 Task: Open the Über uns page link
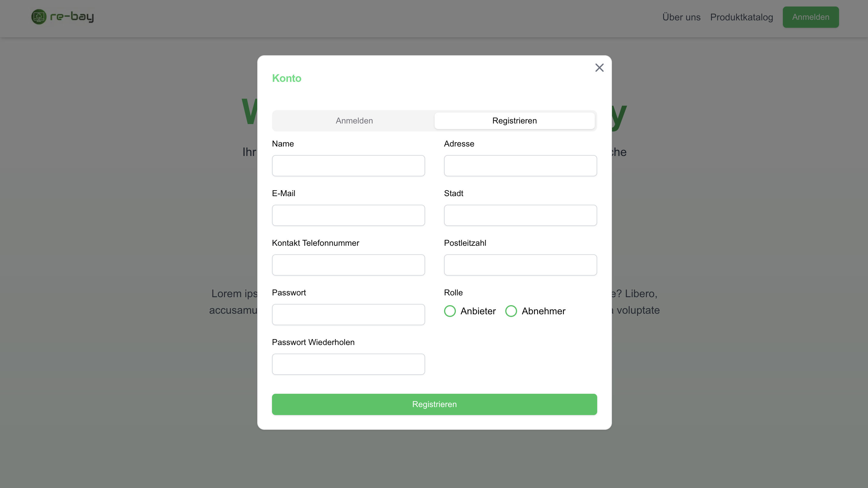681,17
